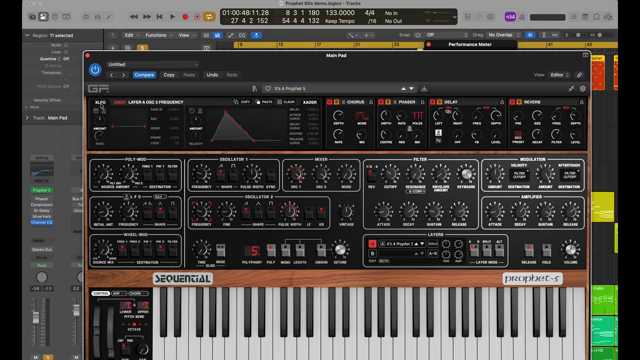640x360 pixels.
Task: Toggle the Phaser effect on switch
Action: point(381,102)
